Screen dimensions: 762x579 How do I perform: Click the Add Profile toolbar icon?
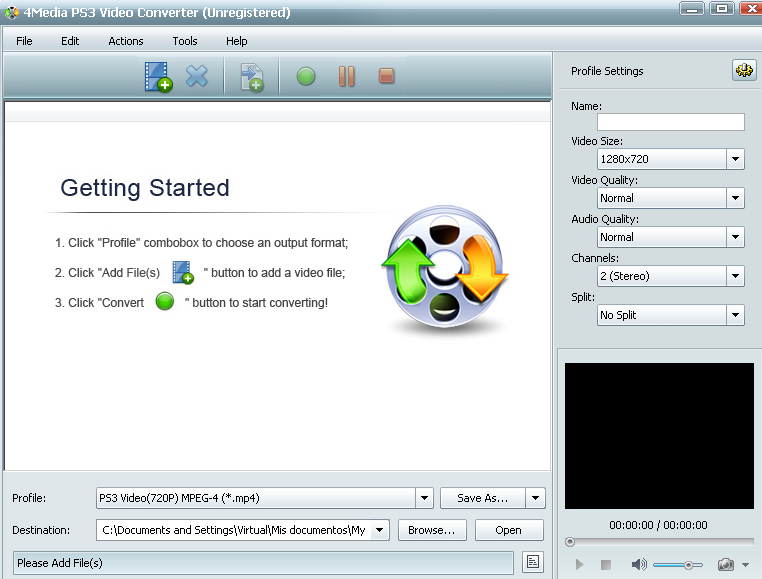252,77
